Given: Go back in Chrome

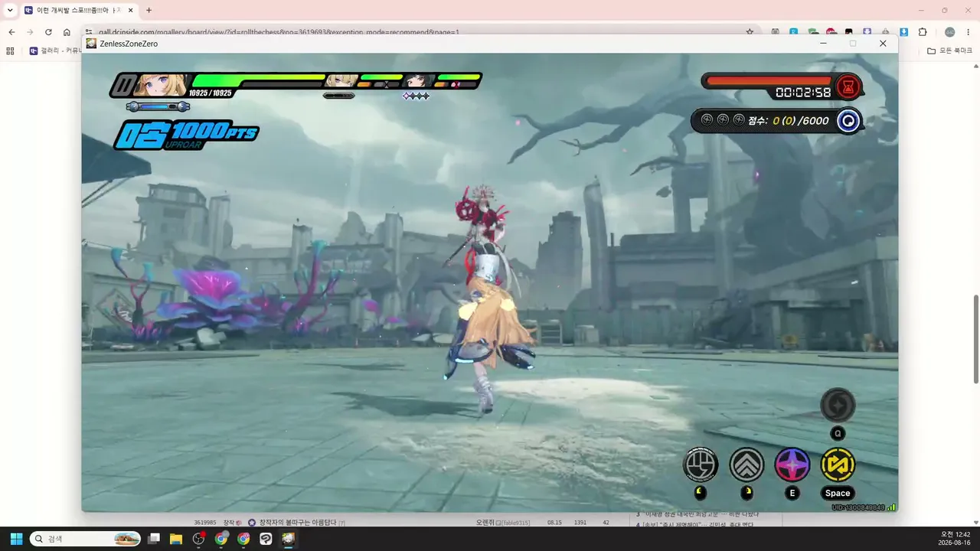Looking at the screenshot, I should [11, 32].
